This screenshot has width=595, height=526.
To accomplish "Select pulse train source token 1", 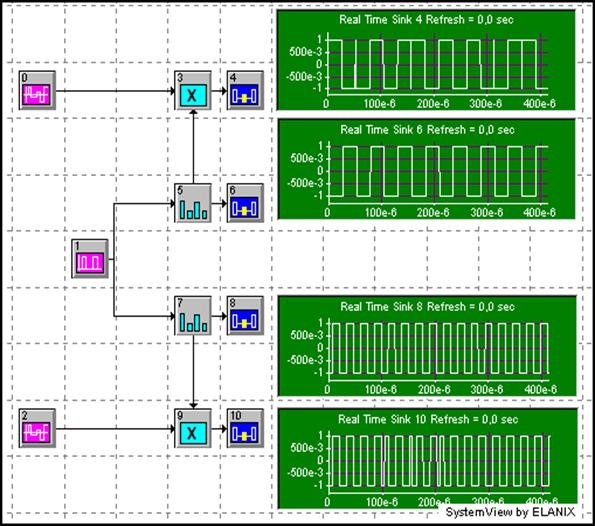I will [90, 258].
